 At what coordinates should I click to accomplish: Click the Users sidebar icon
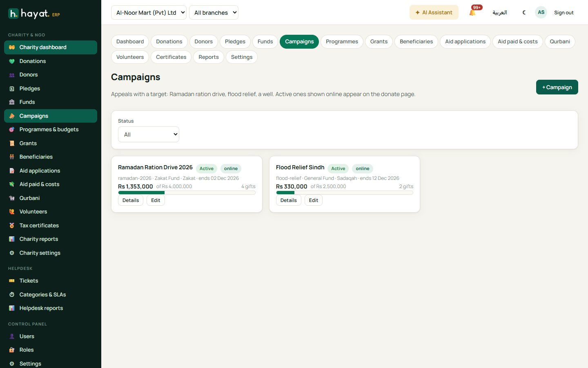(x=12, y=337)
